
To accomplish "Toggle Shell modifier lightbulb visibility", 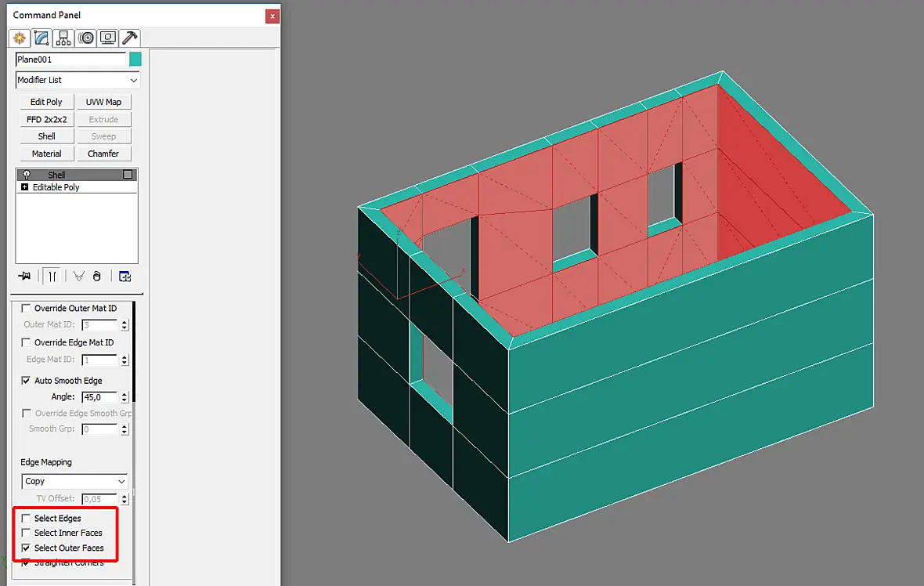I will point(26,175).
